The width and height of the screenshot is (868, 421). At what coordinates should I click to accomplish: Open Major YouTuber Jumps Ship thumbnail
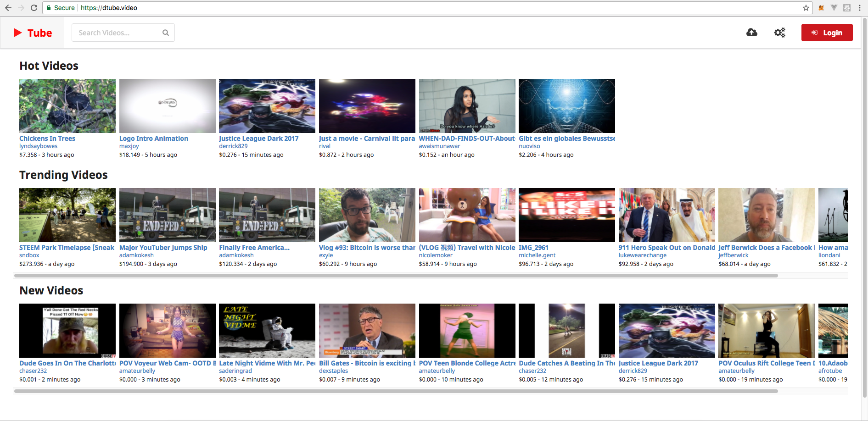click(168, 215)
